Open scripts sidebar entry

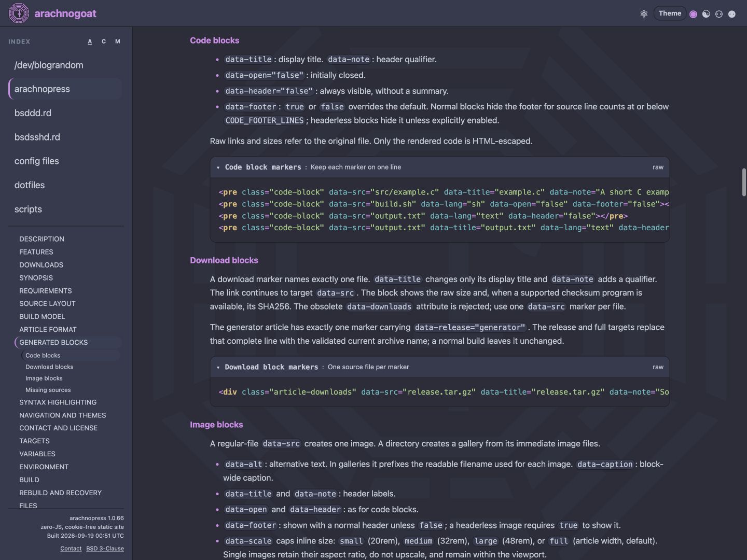[65, 209]
